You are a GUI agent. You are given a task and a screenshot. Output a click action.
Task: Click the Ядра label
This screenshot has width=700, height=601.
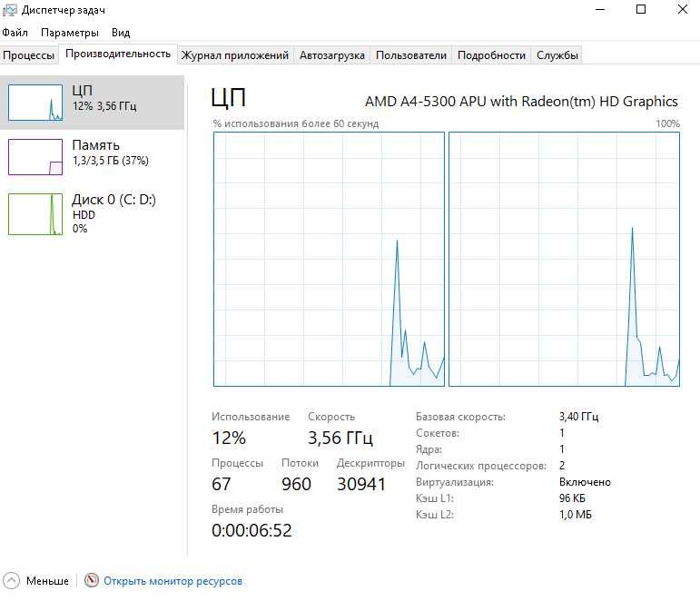coord(429,449)
